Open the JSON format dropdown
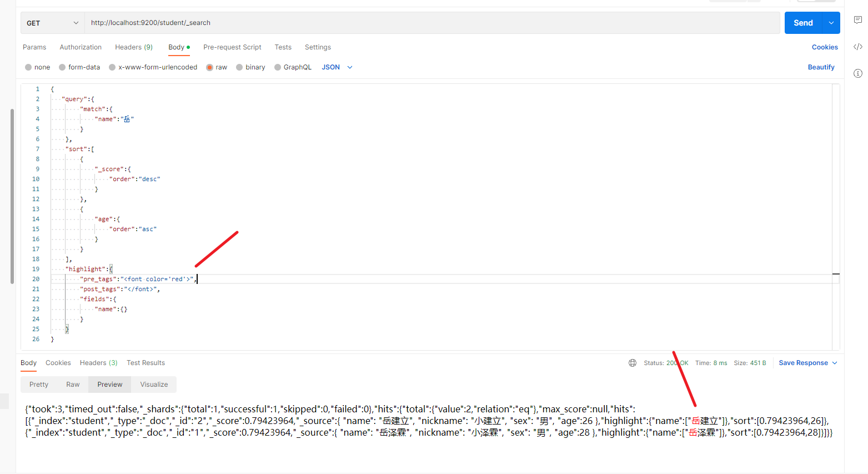868x474 pixels. pos(337,67)
